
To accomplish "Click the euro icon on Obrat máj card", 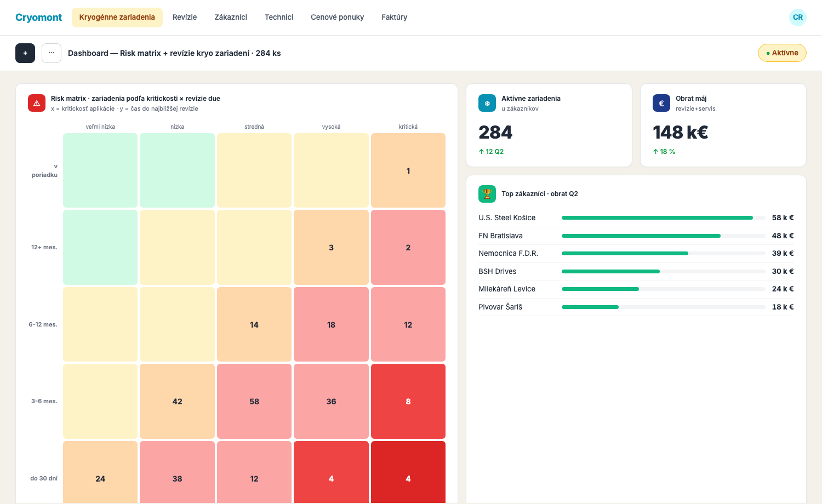I will click(x=661, y=103).
